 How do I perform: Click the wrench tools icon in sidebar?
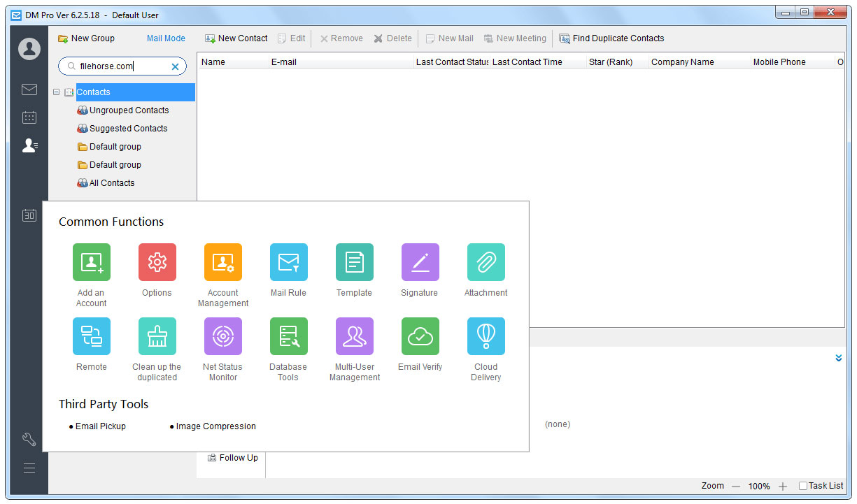[x=29, y=440]
